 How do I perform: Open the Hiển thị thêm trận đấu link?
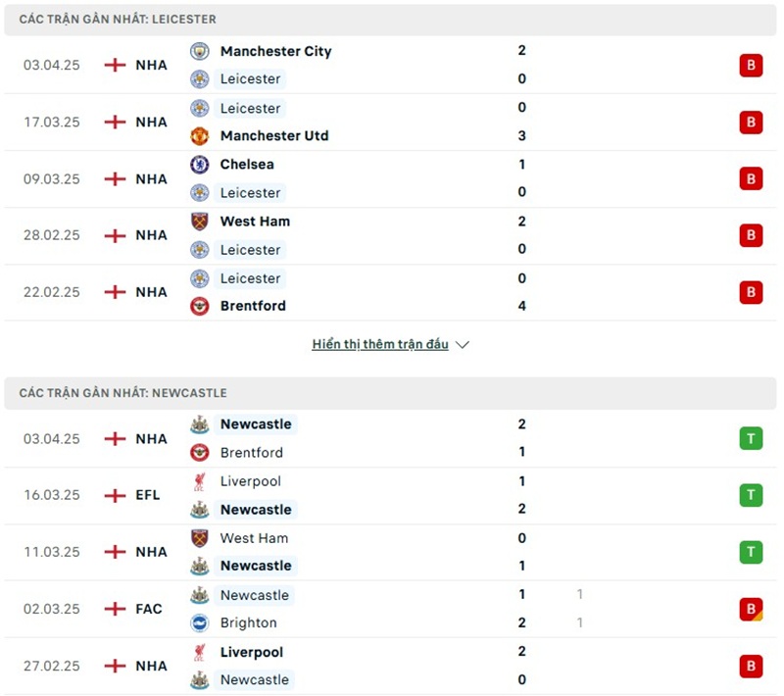380,345
